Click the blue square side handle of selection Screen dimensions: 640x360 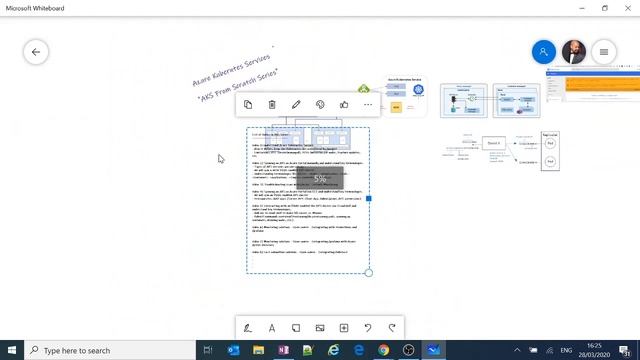(x=369, y=198)
